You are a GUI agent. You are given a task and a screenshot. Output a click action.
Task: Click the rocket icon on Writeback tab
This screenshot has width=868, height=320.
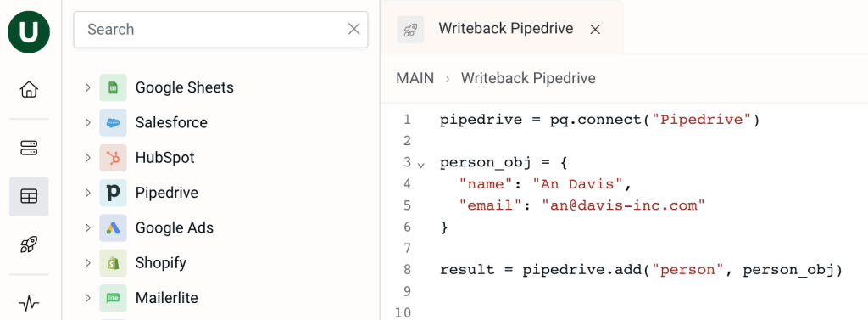[410, 30]
